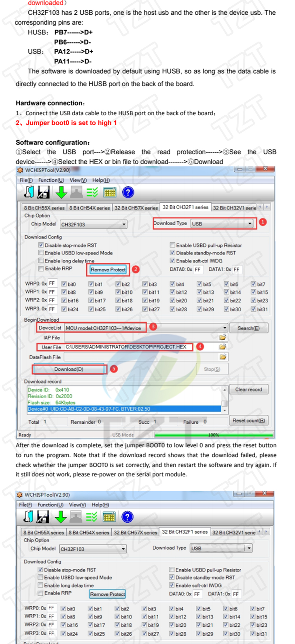Select the Device#0 UID row in the Download record
This screenshot has width=295, height=644.
(124, 409)
